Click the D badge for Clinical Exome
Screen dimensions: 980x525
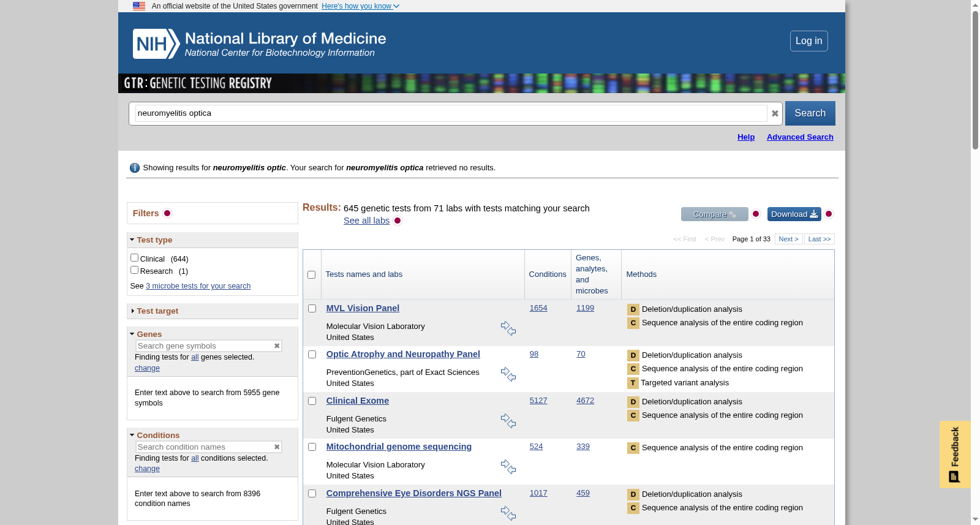tap(633, 402)
